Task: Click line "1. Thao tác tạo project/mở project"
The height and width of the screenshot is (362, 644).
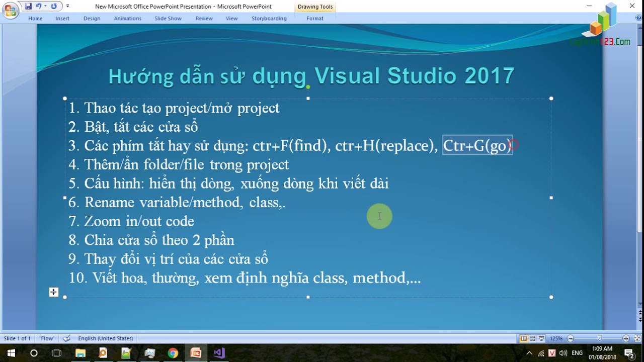Action: [x=174, y=108]
